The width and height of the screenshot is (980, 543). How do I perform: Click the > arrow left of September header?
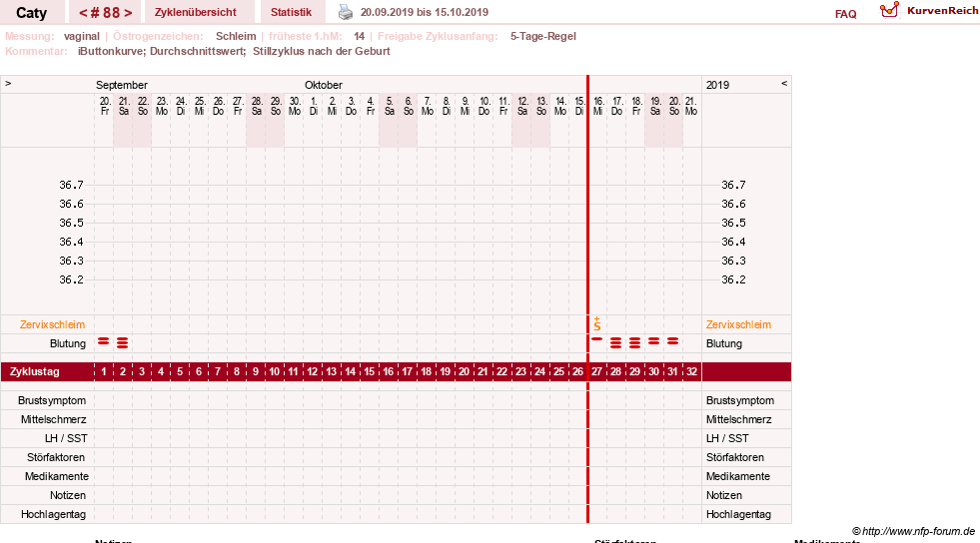tap(8, 83)
